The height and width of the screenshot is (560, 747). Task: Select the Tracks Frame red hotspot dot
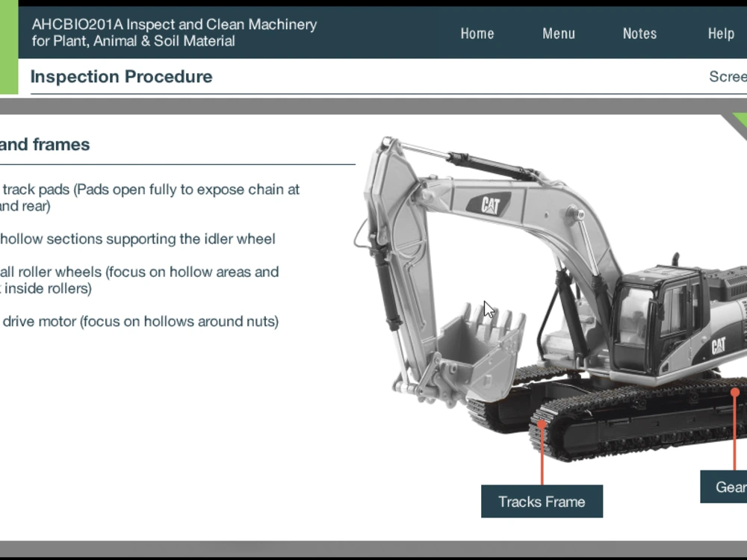pos(542,424)
